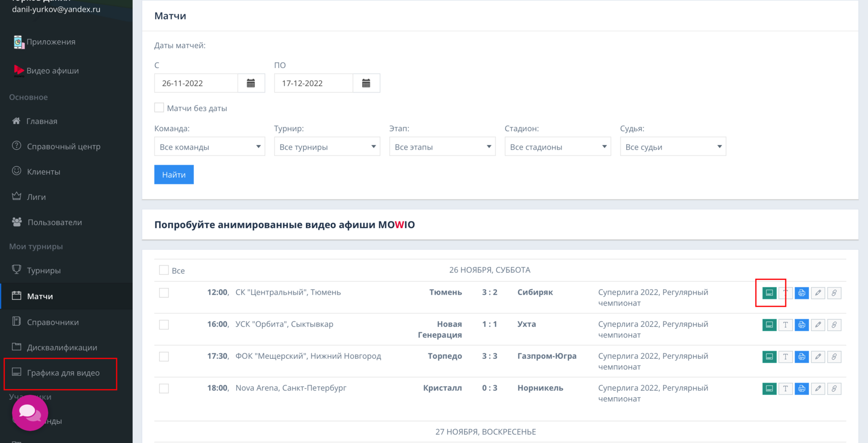
Task: Open video graphics for Торпедо vs Газпром-Югра
Action: click(x=769, y=357)
